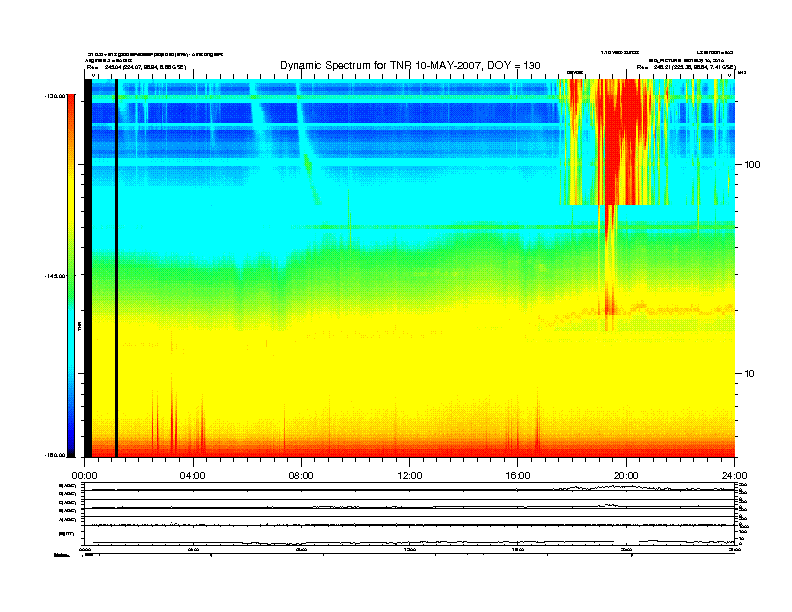
Task: Select the 12:00 time axis label
Action: point(410,476)
